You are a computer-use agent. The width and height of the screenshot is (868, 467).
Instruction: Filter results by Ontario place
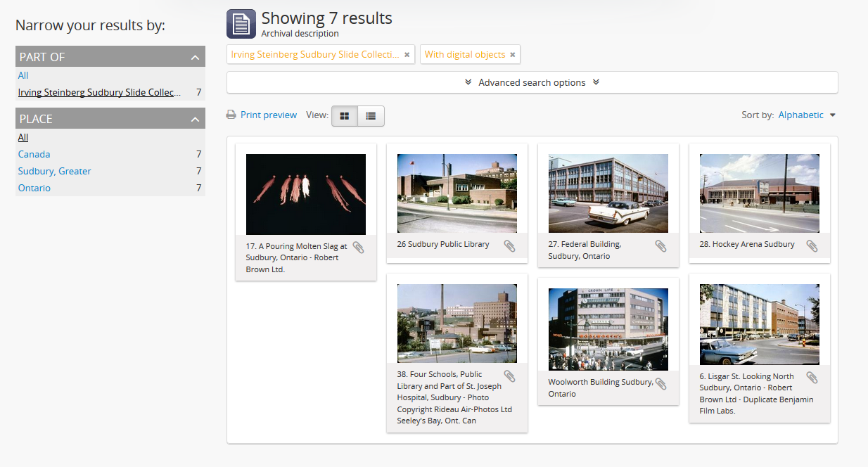click(x=34, y=188)
